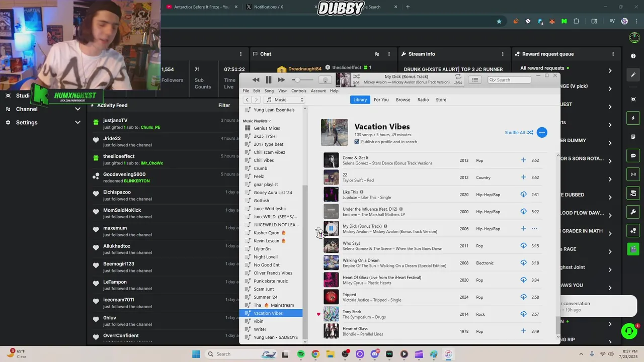Screen dimensions: 644x362
Task: Uncheck Publish on profile and in search
Action: tap(357, 142)
